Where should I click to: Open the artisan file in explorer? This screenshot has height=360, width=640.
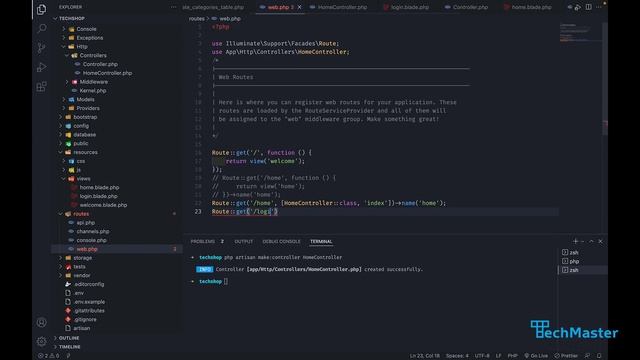(82, 328)
